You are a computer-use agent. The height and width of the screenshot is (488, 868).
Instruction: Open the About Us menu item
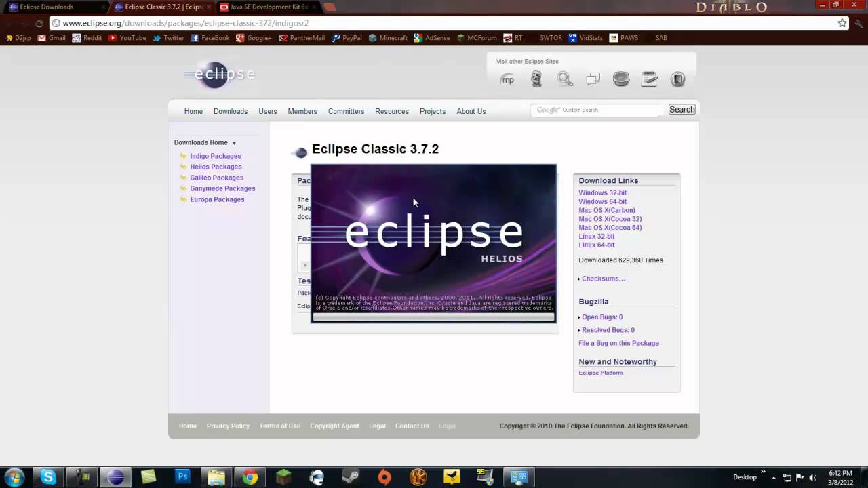point(471,111)
